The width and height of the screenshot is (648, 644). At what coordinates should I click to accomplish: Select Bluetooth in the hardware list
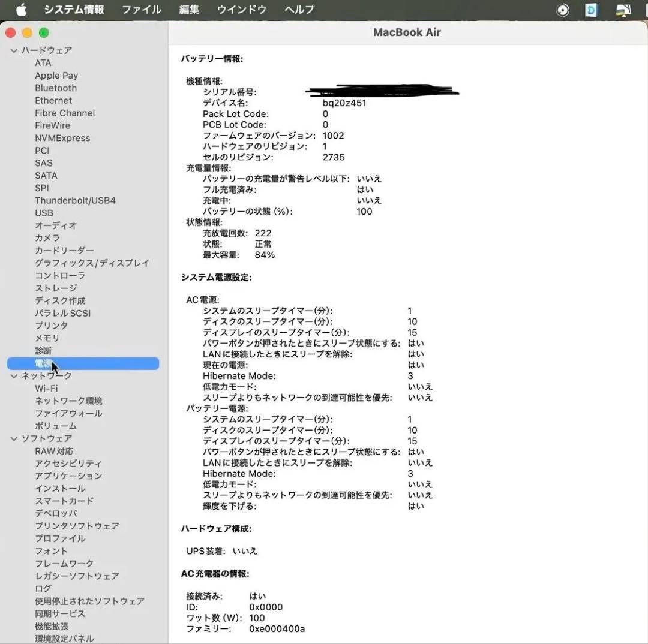(55, 88)
